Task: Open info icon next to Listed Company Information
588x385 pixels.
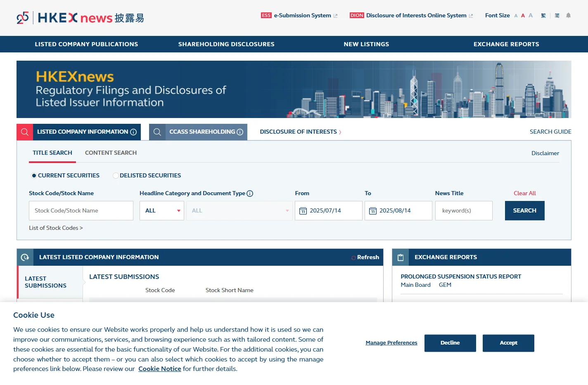Action: pyautogui.click(x=133, y=132)
